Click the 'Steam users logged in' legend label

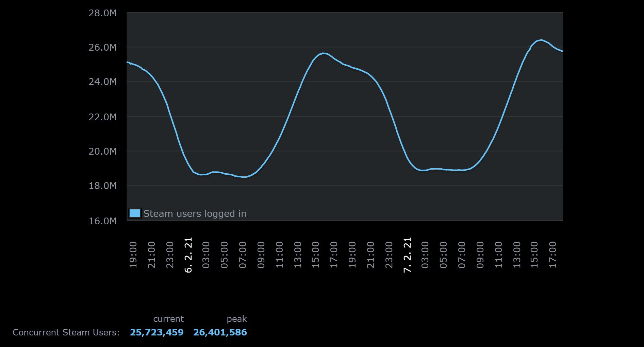click(195, 214)
